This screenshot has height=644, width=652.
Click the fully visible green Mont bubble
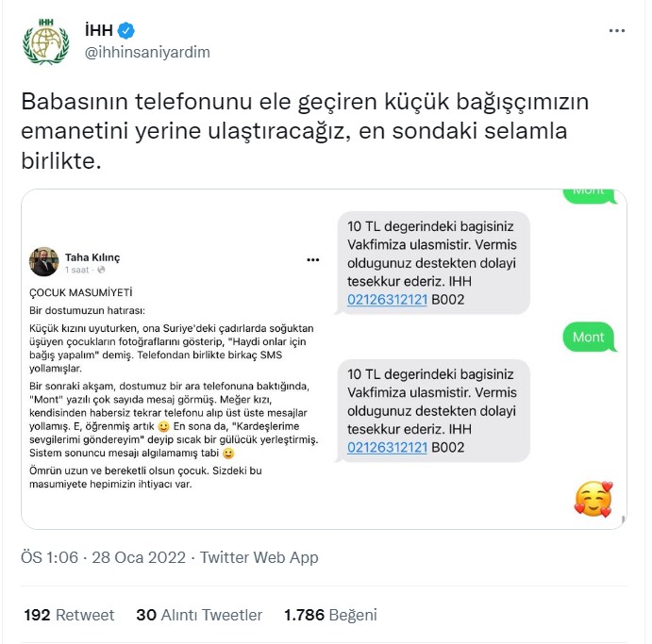click(x=588, y=337)
